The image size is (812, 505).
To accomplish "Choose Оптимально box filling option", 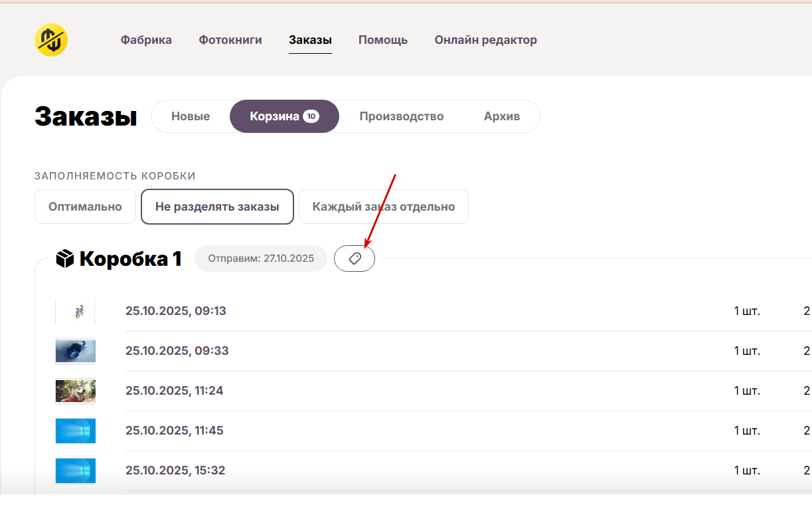I will click(x=85, y=207).
